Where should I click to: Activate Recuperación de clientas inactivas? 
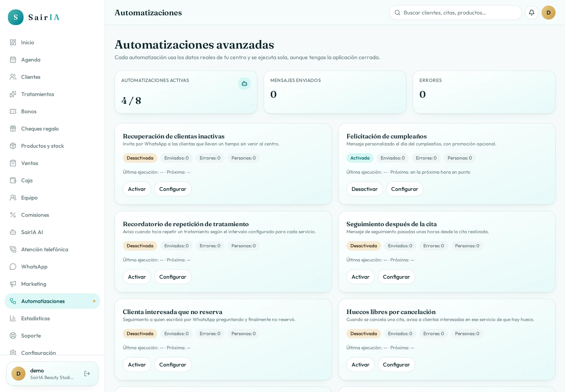[137, 189]
